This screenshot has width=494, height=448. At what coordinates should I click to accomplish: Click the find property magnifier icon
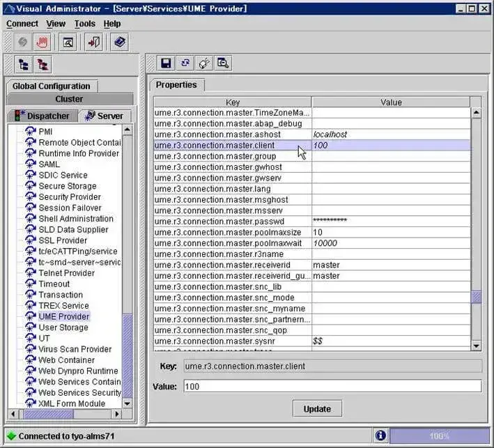click(x=223, y=63)
